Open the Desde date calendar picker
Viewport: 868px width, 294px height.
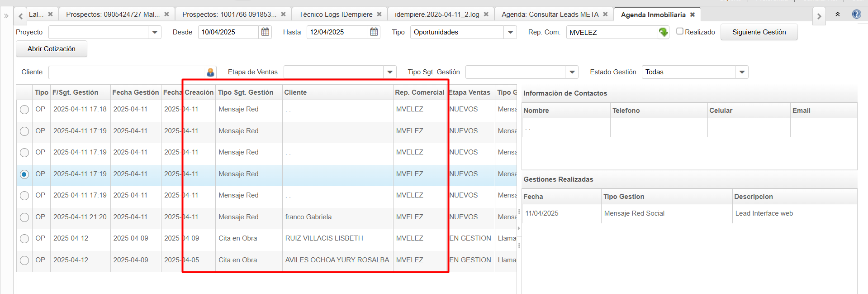tap(265, 32)
